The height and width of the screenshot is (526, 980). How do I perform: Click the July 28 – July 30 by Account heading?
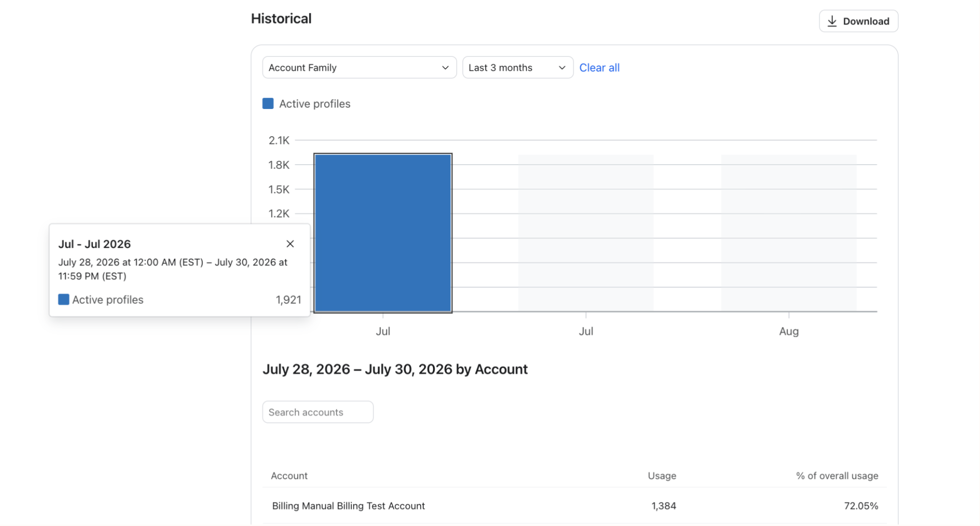[x=395, y=369]
